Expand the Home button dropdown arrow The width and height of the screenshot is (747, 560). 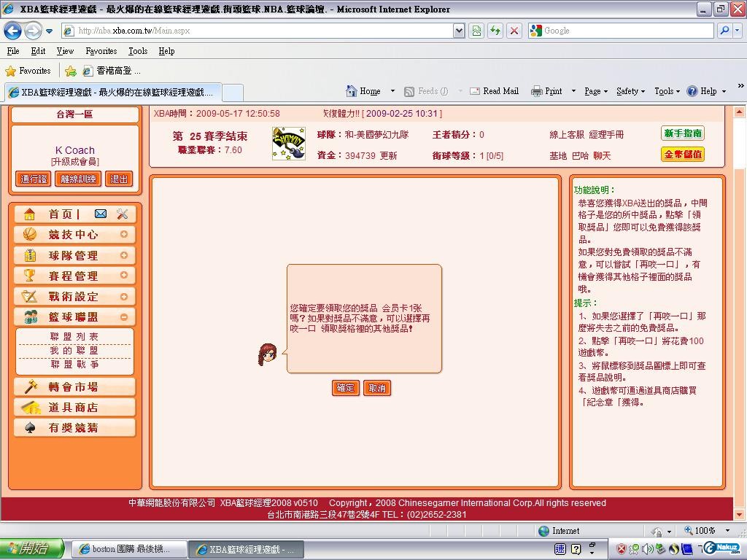point(392,91)
